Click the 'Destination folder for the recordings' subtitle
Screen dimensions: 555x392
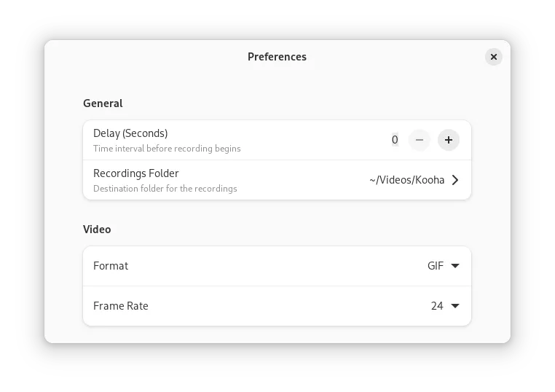click(165, 189)
